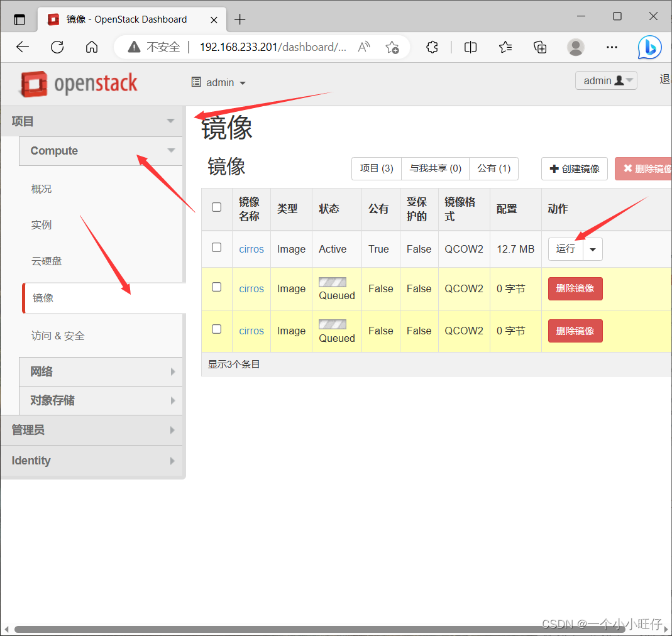The width and height of the screenshot is (672, 636).
Task: Click the openstack logo
Action: 77,84
